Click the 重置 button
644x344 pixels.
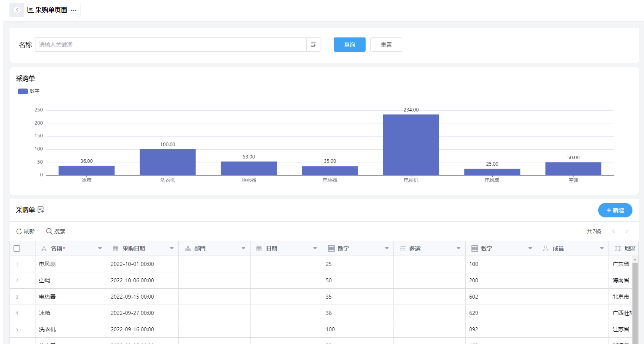pos(386,45)
